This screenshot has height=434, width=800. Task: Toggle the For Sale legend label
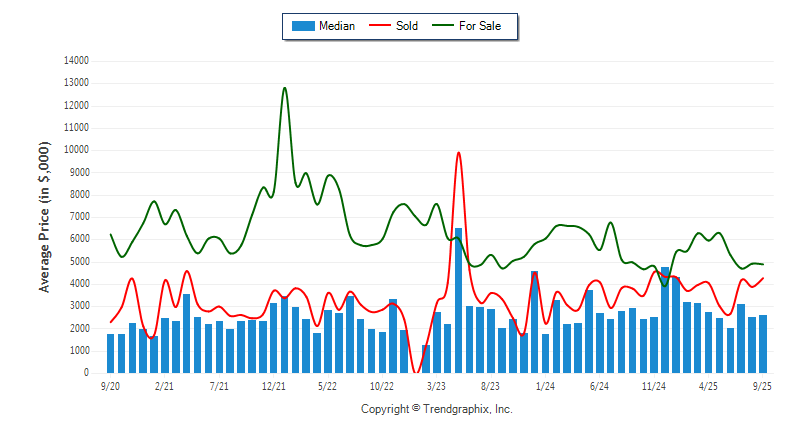[482, 26]
